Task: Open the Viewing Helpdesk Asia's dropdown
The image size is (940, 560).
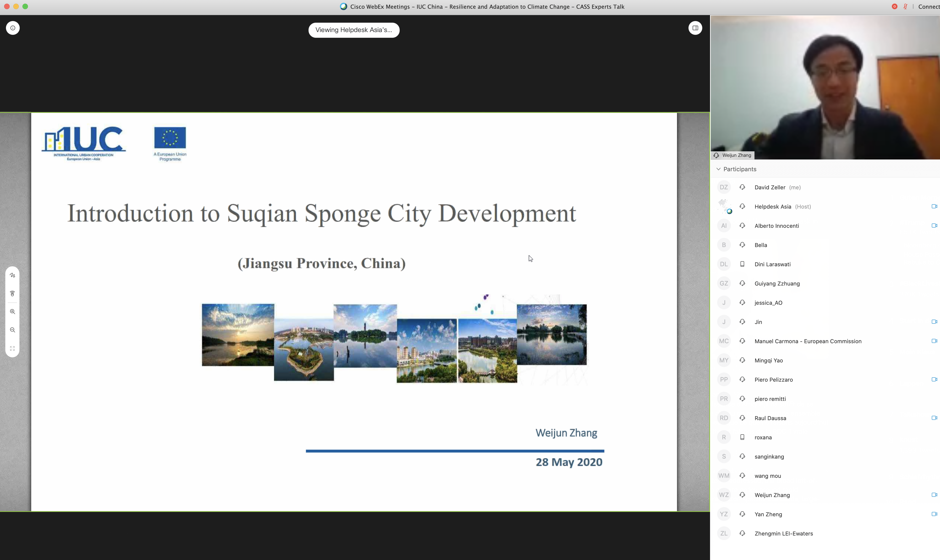Action: point(354,30)
